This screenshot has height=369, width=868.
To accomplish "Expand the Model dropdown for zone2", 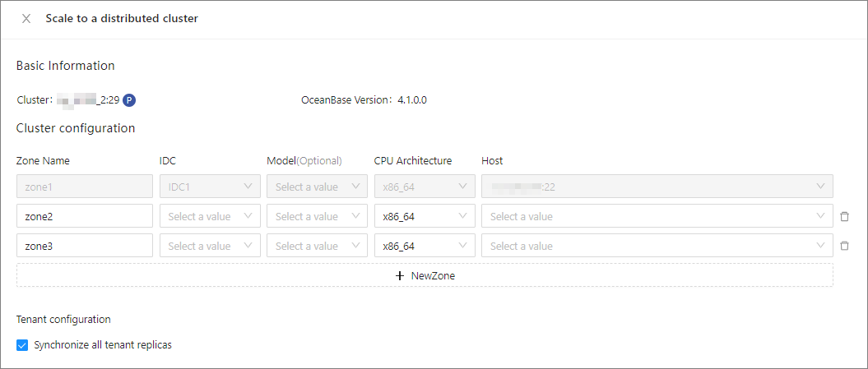I will click(x=317, y=217).
